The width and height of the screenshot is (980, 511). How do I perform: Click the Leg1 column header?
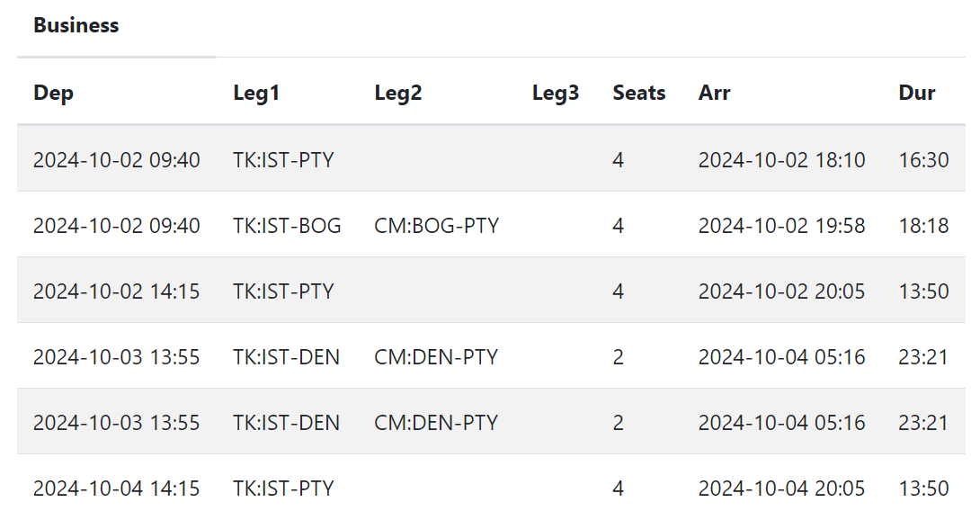pyautogui.click(x=256, y=93)
